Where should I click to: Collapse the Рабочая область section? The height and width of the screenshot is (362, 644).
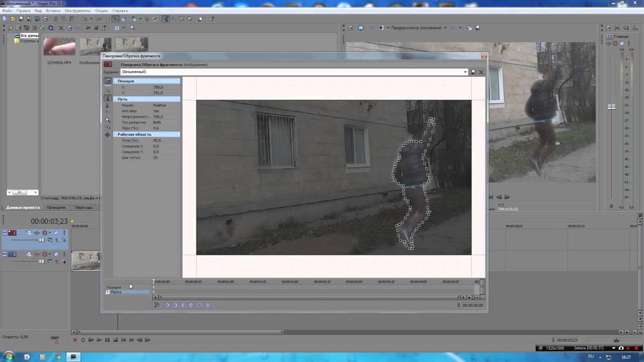click(115, 134)
